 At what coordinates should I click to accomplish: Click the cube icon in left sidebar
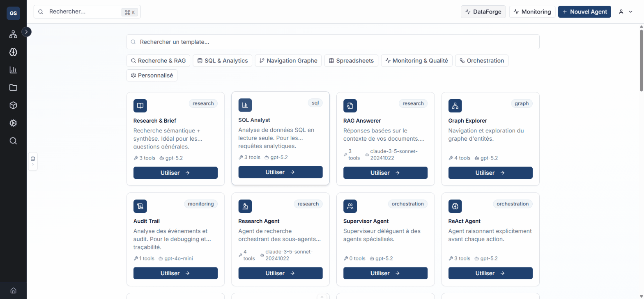13,105
